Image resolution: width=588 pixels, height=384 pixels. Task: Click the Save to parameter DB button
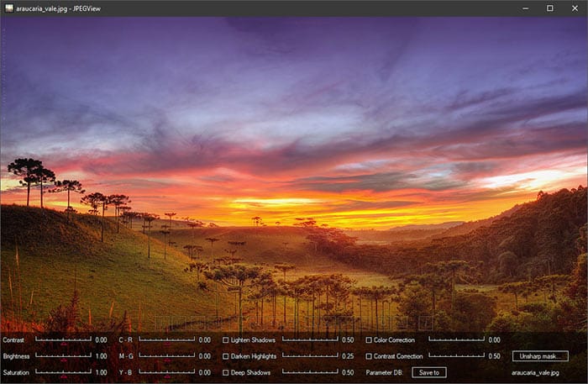click(x=429, y=372)
